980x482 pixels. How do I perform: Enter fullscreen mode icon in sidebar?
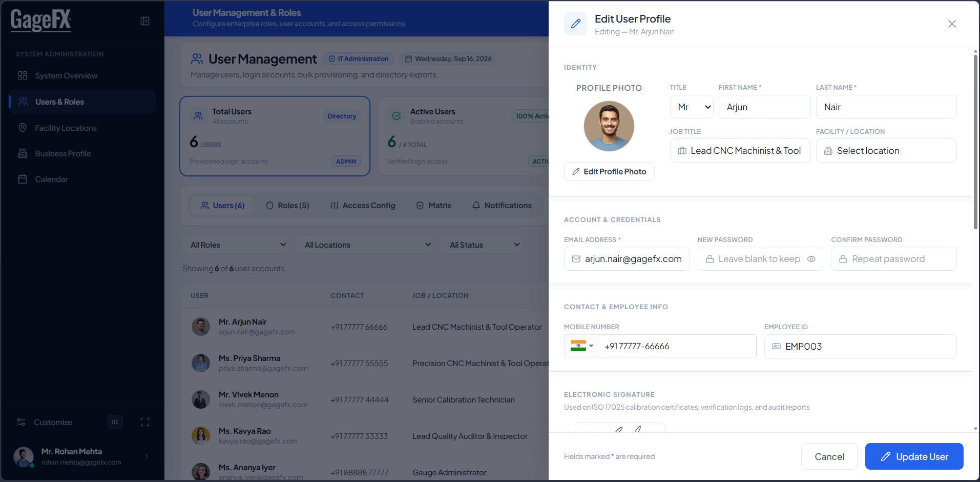[x=145, y=423]
